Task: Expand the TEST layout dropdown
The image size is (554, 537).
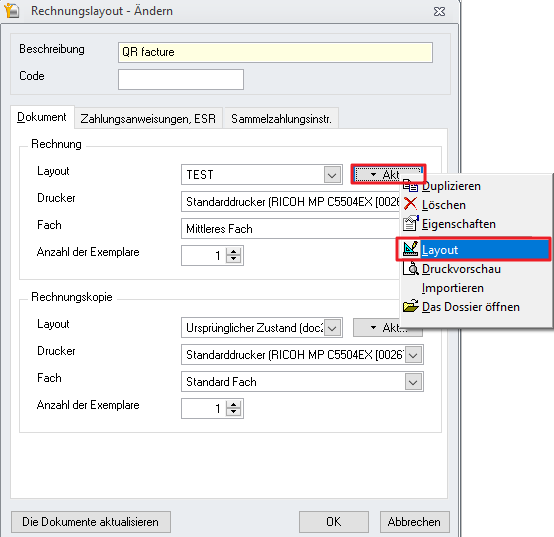Action: (332, 175)
